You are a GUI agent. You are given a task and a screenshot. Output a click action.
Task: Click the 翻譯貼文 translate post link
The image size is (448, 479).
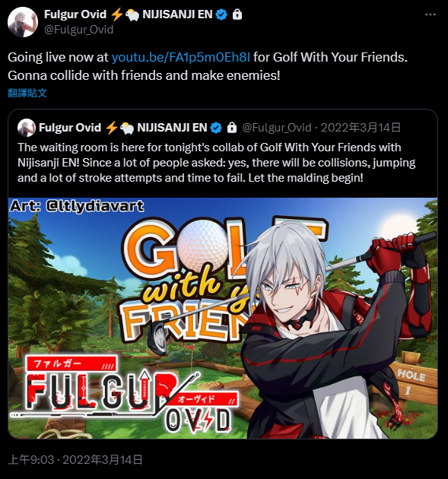pos(27,93)
